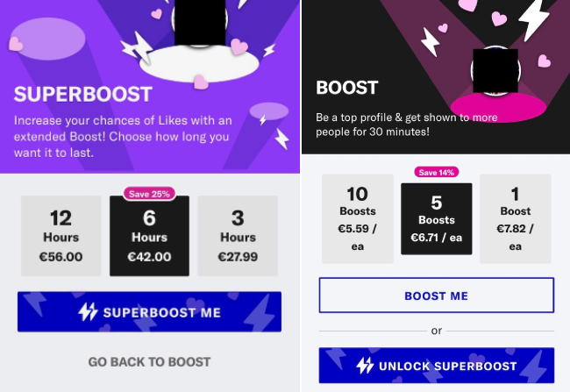The width and height of the screenshot is (570, 392).
Task: Click lightning icon on Superboost Me button
Action: point(88,312)
